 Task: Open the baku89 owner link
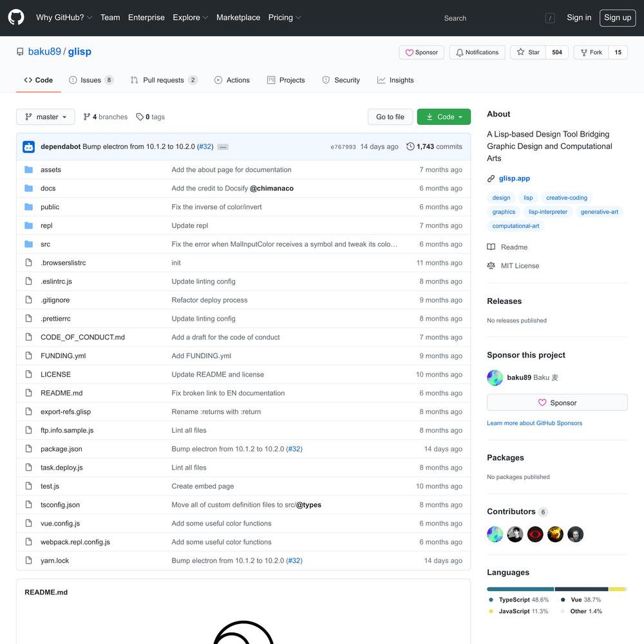pos(44,52)
